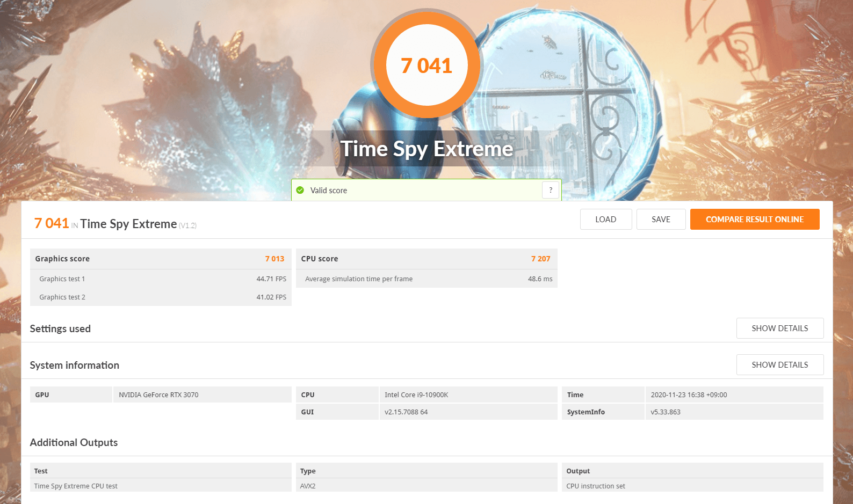Click Time Spy Extreme CPU test cell
The image size is (853, 504).
(161, 486)
